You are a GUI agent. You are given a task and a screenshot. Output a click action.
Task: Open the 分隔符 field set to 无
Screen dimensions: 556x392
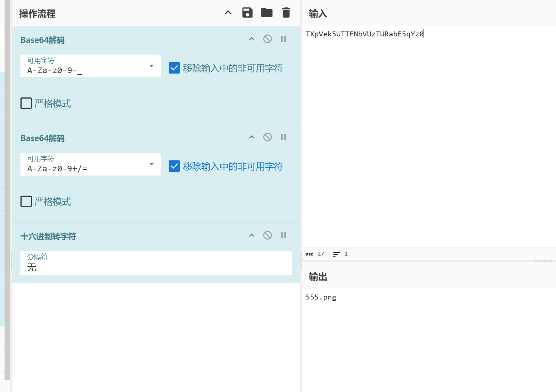point(156,263)
